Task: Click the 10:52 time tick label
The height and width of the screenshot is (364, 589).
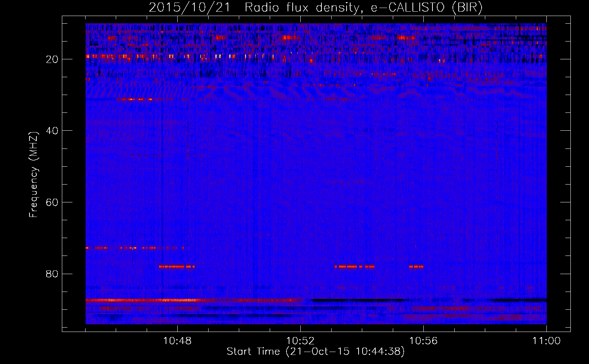Action: pos(300,341)
